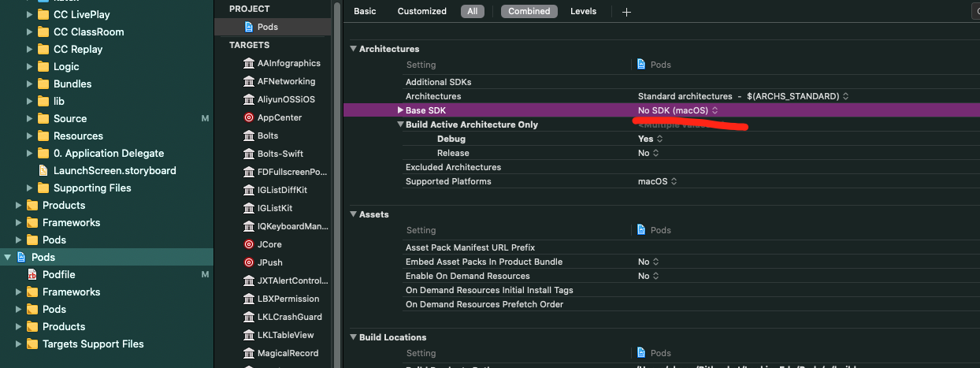Screen dimensions: 980x368
Task: Click the JCore target icon
Action: pos(249,244)
